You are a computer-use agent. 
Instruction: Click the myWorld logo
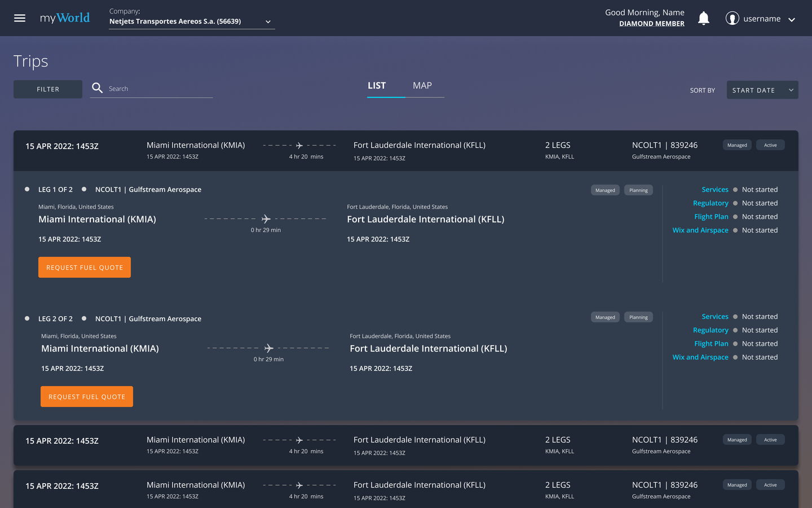[x=65, y=18]
